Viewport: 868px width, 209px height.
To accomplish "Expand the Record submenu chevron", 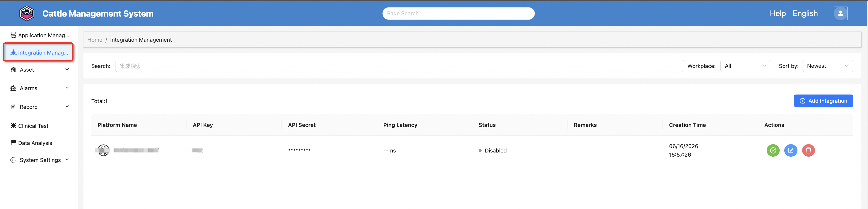I will (x=67, y=106).
